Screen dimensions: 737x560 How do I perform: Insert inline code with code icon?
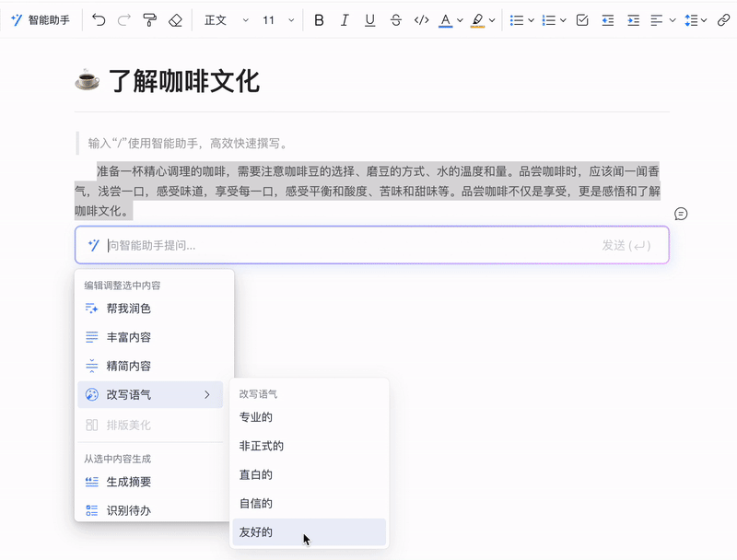(x=421, y=20)
